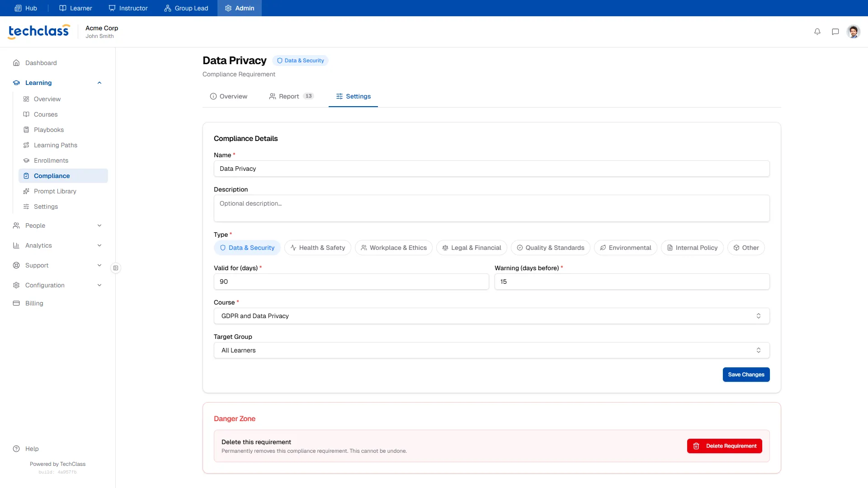
Task: Open Learning Overview page
Action: click(x=63, y=99)
